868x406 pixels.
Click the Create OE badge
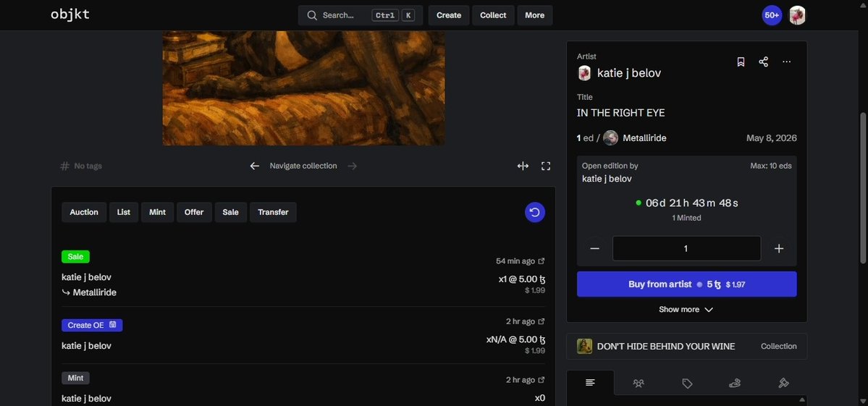(x=92, y=325)
